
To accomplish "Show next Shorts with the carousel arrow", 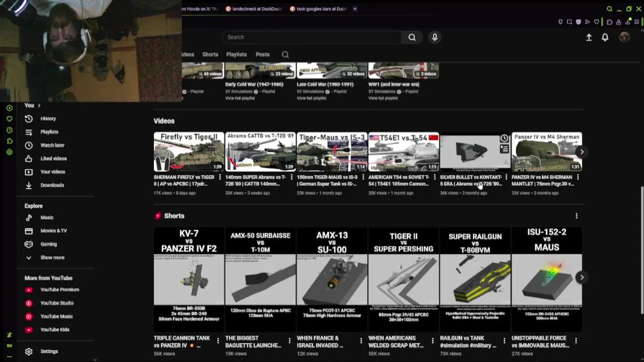I will [582, 278].
